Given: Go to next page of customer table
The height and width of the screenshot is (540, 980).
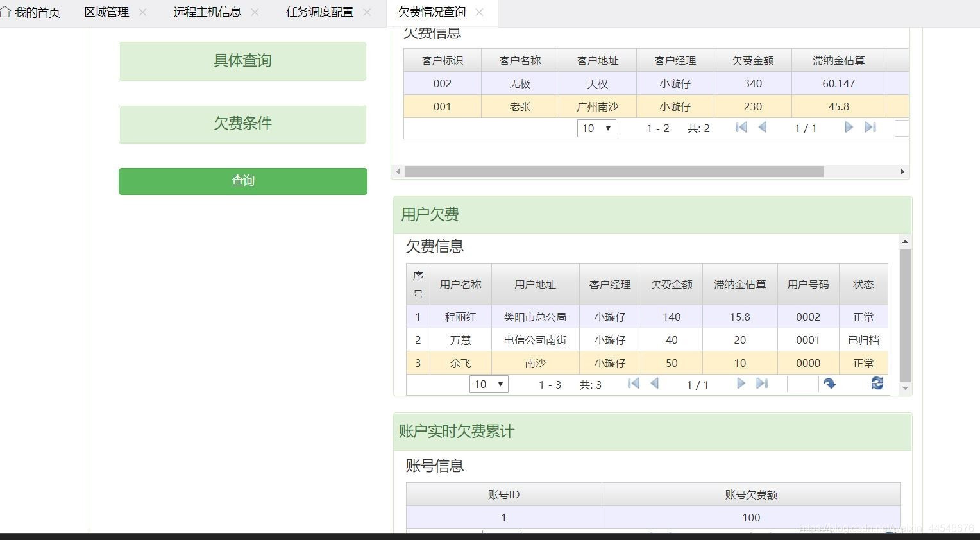Looking at the screenshot, I should 849,128.
